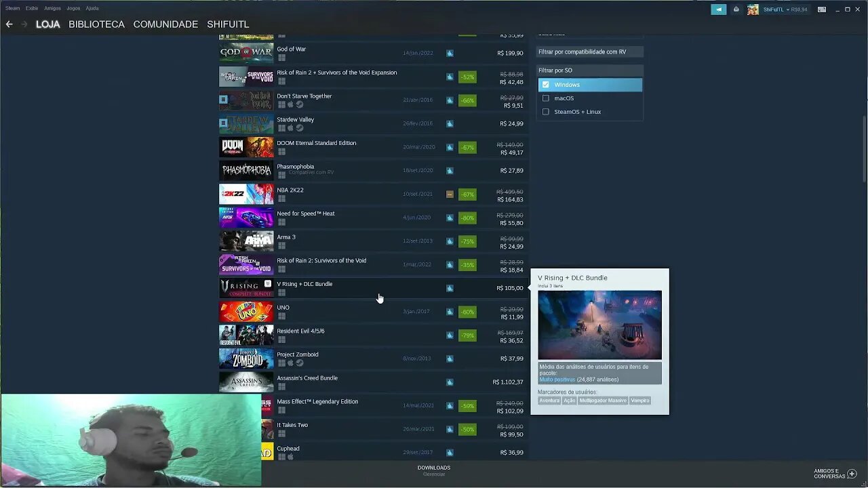Check the macOS filter
Viewport: 868px width, 488px height.
point(546,98)
